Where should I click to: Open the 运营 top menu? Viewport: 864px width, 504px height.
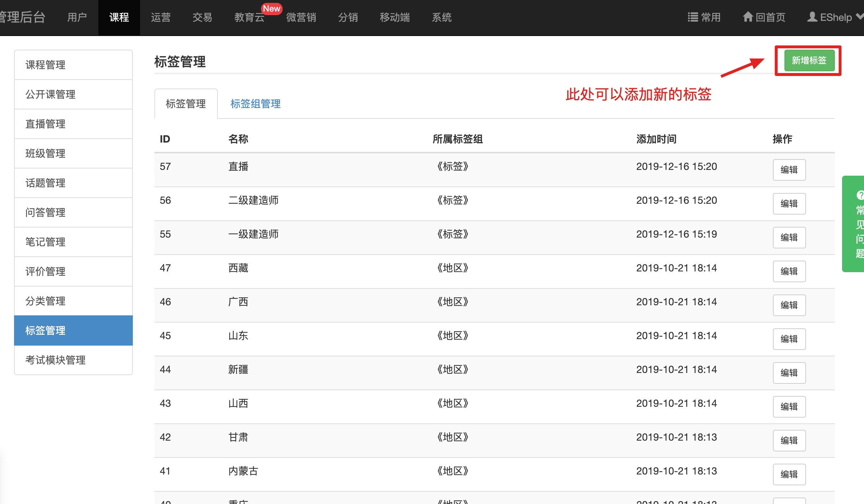coord(161,17)
